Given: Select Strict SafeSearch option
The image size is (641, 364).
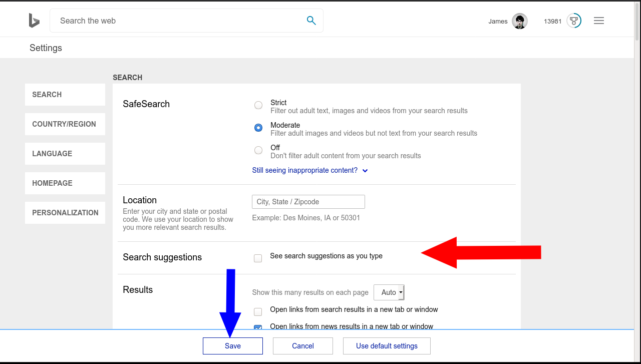Looking at the screenshot, I should 258,105.
